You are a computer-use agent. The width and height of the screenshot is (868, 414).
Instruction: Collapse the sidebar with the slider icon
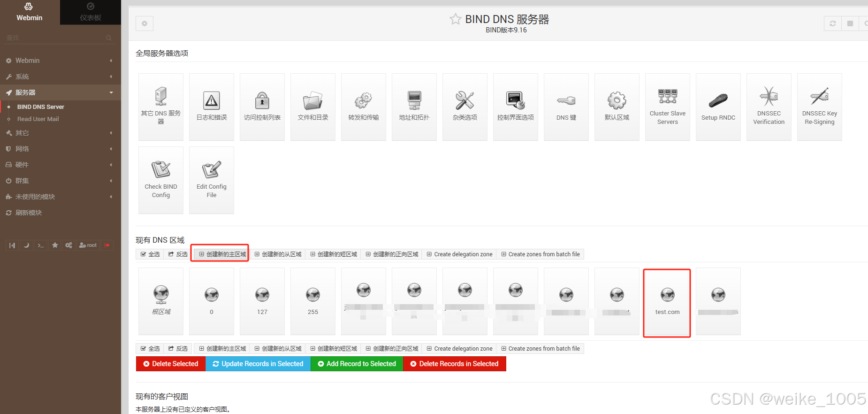pyautogui.click(x=12, y=245)
